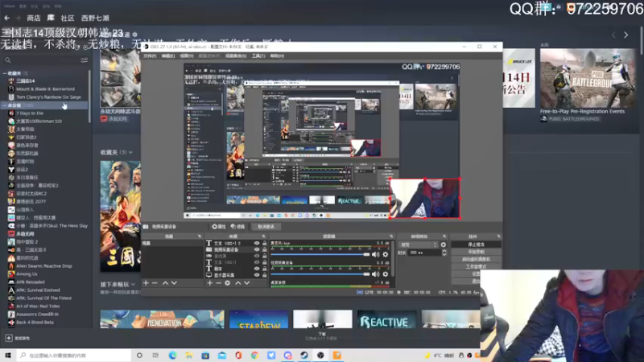Show next news items with right chevron

[x=626, y=35]
